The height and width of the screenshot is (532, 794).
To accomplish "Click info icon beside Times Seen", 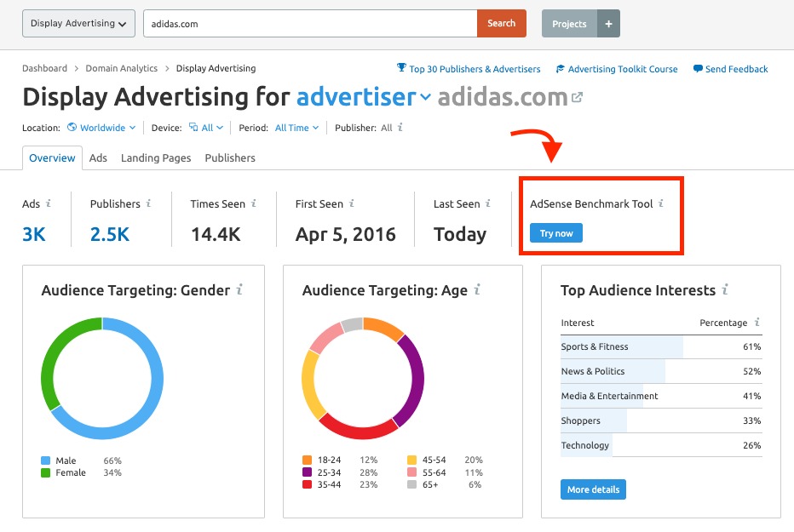I will point(254,203).
